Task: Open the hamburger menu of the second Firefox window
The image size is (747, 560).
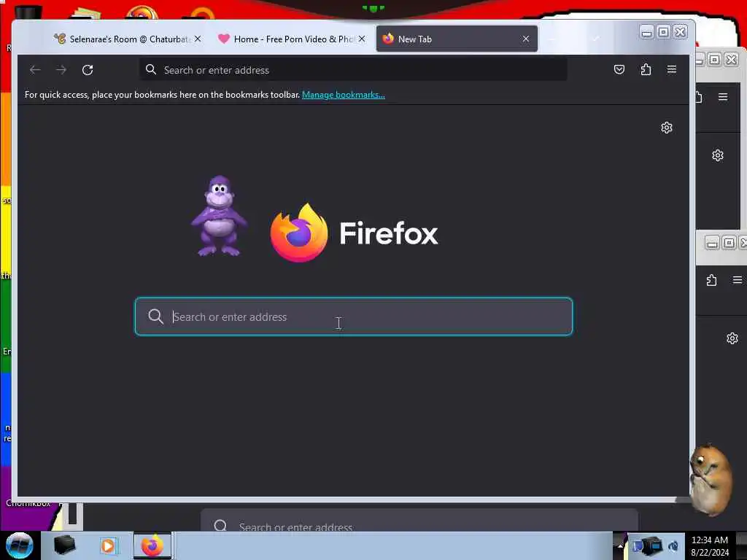Action: [x=723, y=97]
